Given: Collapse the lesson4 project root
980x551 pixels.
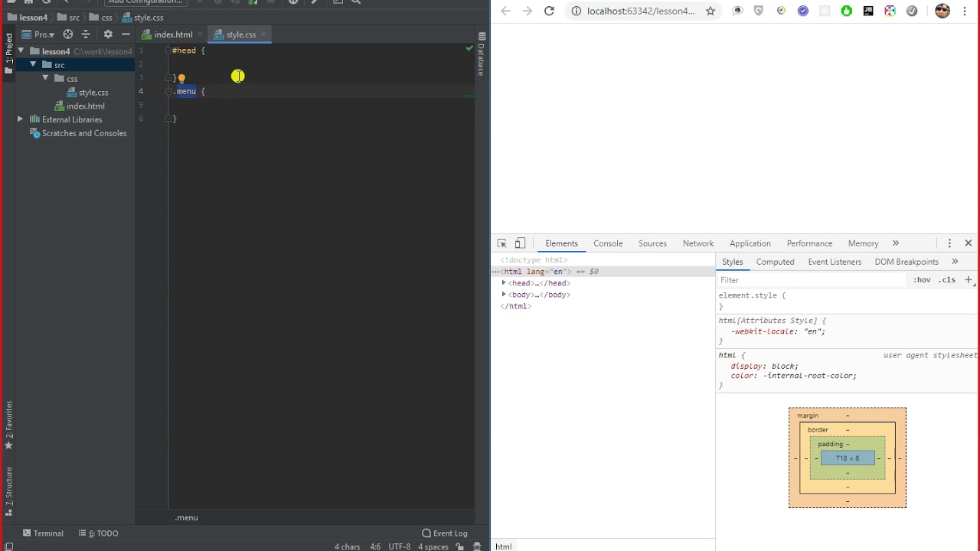Looking at the screenshot, I should [x=21, y=51].
